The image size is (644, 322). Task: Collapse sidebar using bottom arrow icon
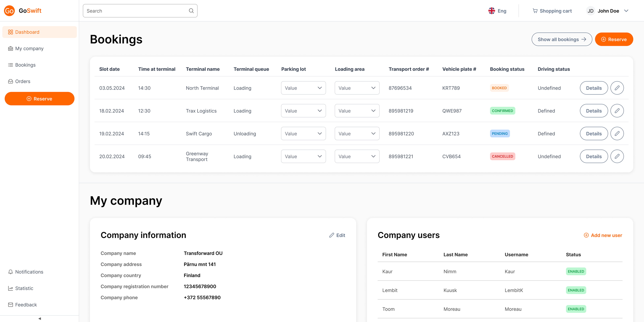pyautogui.click(x=39, y=319)
